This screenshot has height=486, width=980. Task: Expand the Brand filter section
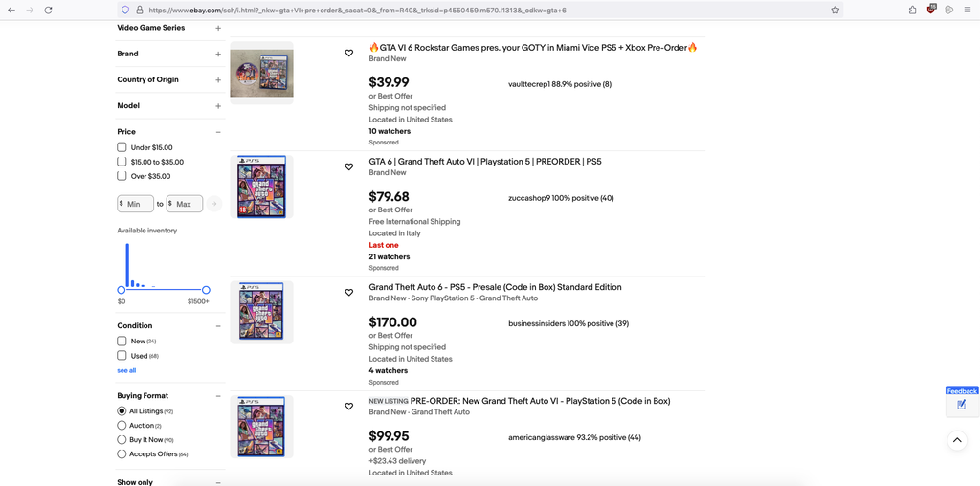(x=218, y=54)
